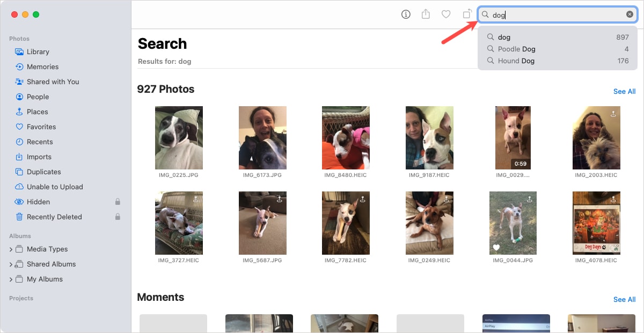Image resolution: width=644 pixels, height=333 pixels.
Task: Select the Rotate icon in toolbar
Action: pos(466,14)
